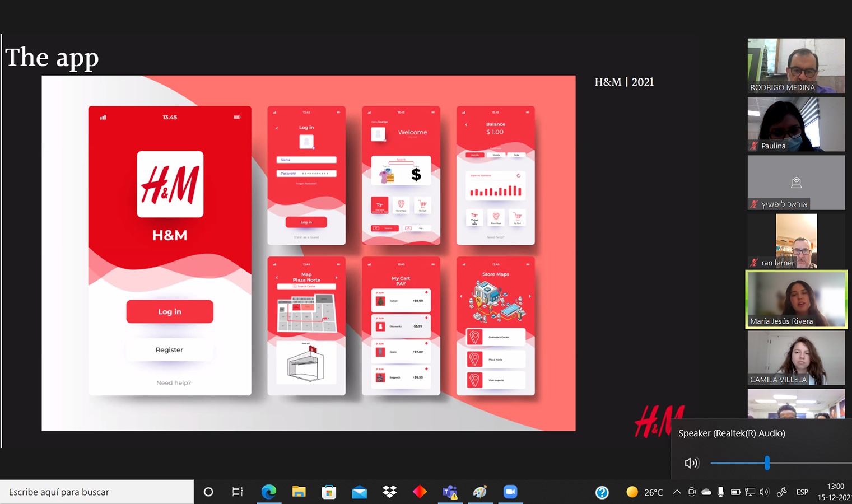Open Microsoft Store from the taskbar

pos(329,492)
